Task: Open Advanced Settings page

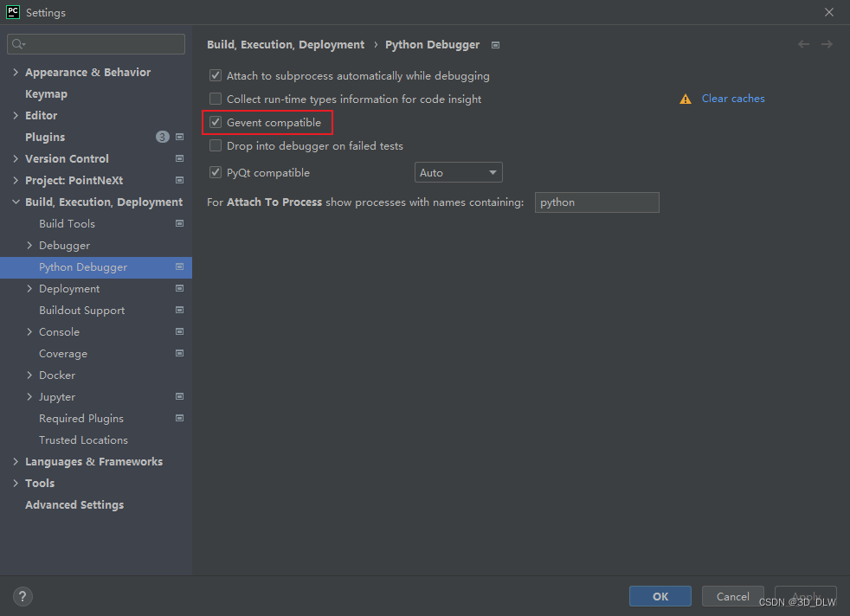Action: (74, 505)
